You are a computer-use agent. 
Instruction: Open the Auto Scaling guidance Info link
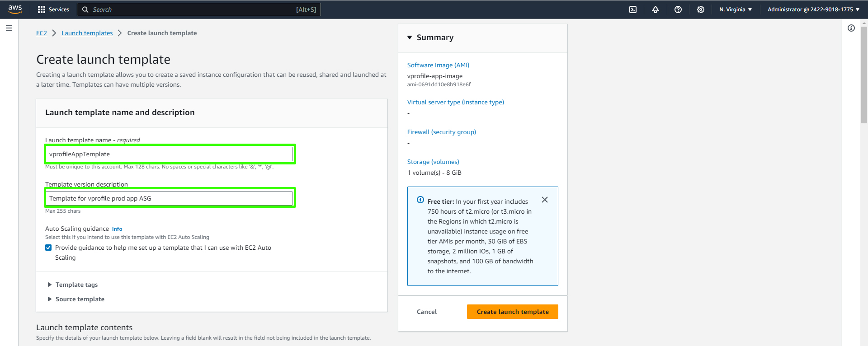click(117, 229)
